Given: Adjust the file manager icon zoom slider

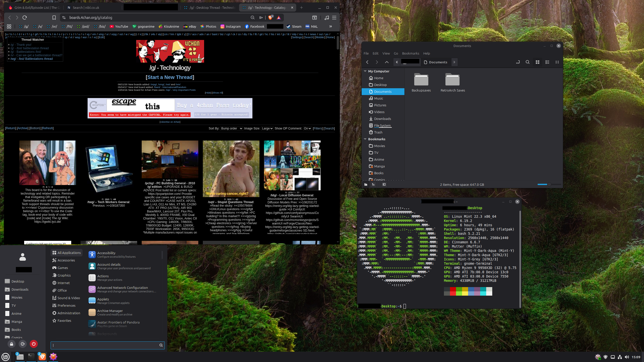Looking at the screenshot, I should (549, 185).
